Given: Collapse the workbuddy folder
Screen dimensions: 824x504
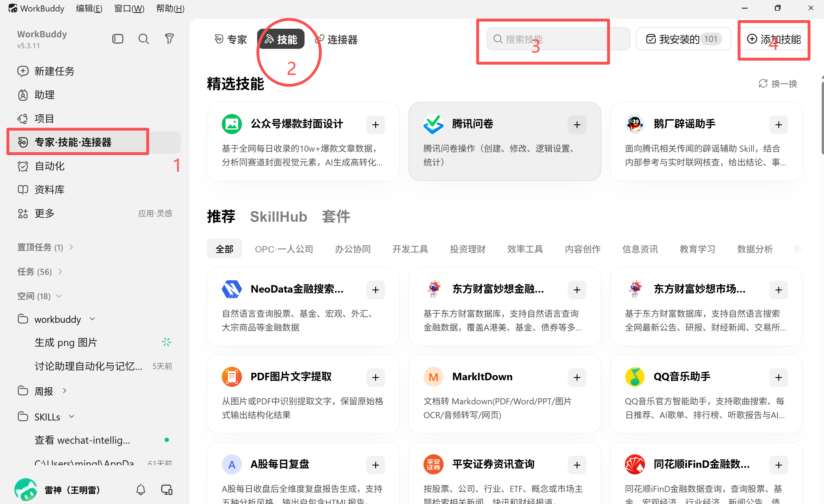Looking at the screenshot, I should click(x=92, y=319).
